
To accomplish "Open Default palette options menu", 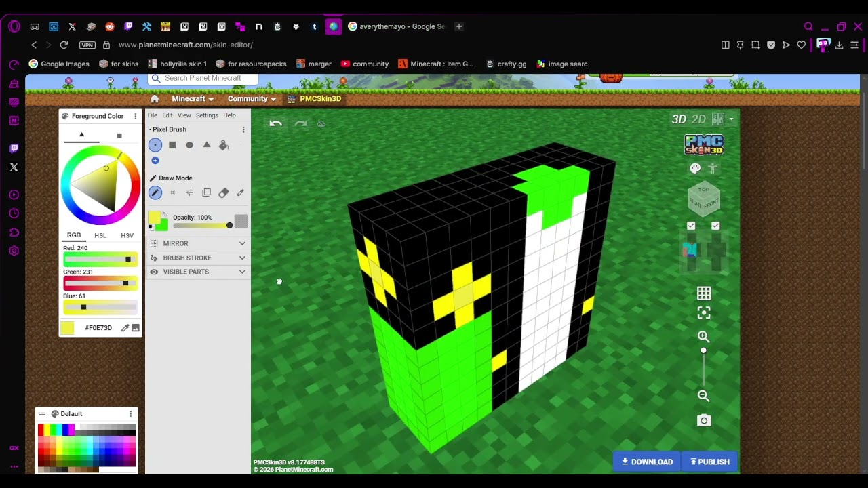I will [x=131, y=413].
